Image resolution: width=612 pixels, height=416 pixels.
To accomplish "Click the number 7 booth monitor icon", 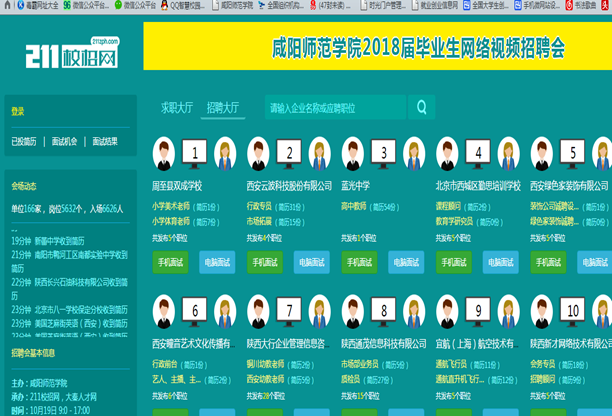I will coord(289,310).
